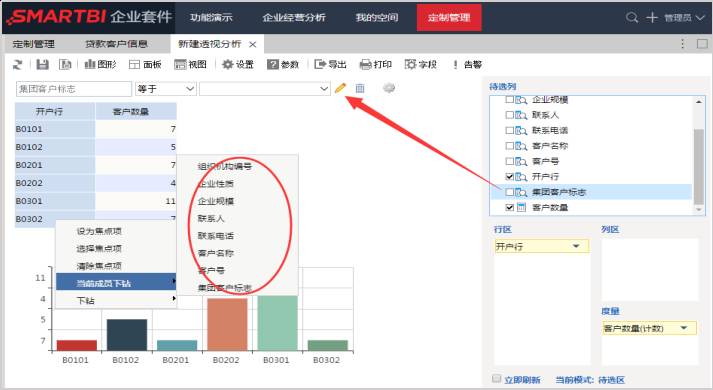Toggle the 立即刷新 checkbox
Screen dimensions: 713x390
click(x=497, y=379)
